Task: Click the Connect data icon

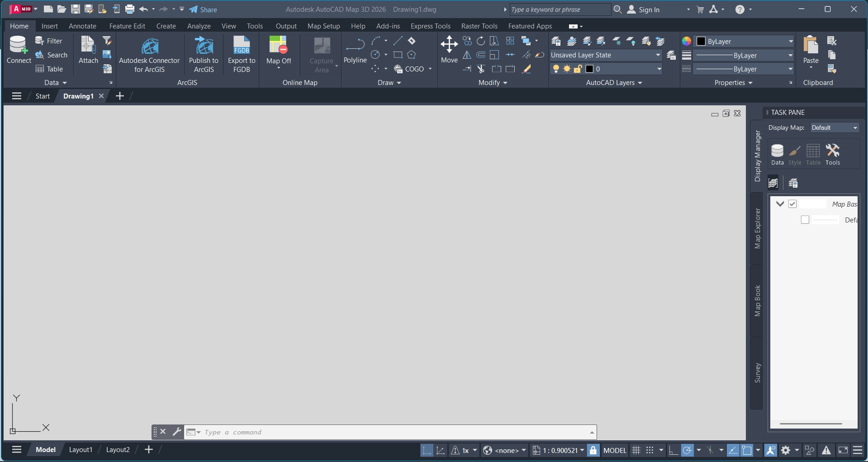Action: (19, 46)
